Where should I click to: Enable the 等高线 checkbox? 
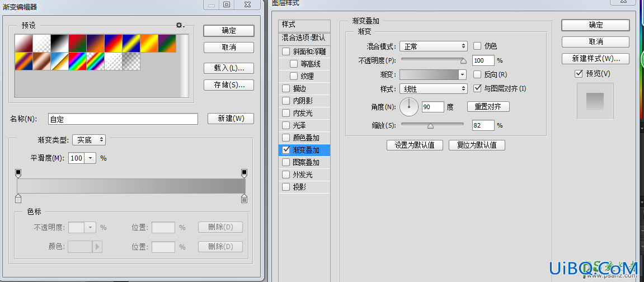coord(294,64)
